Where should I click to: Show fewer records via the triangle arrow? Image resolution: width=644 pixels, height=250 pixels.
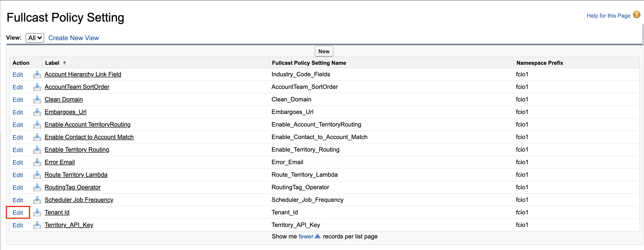[x=317, y=236]
